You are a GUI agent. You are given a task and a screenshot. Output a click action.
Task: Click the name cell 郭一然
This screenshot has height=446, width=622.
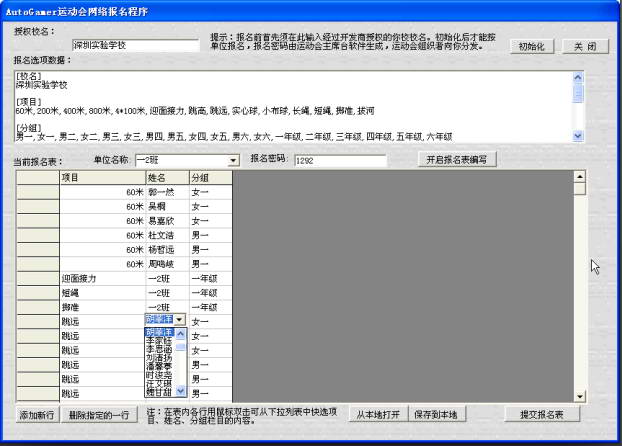(168, 192)
